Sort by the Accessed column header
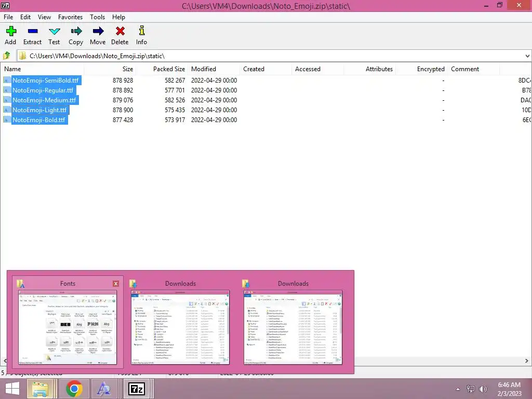532x399 pixels. [317, 69]
